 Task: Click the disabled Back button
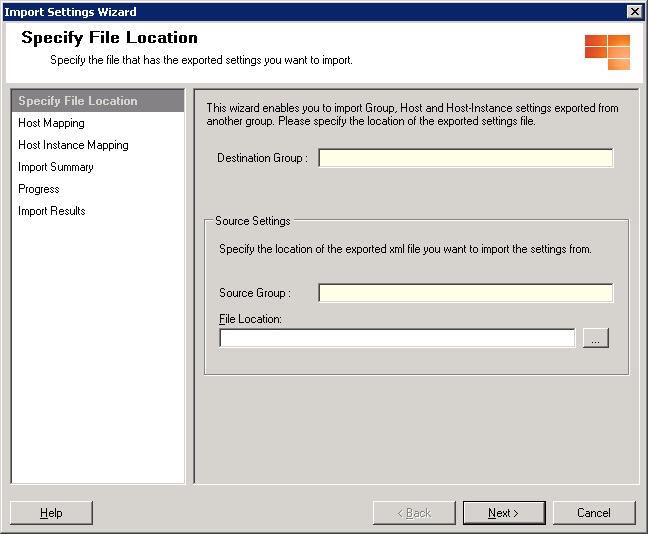(x=414, y=513)
